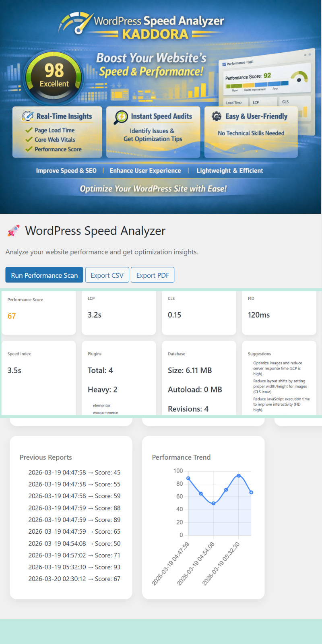Select the report with Score: 59

click(x=74, y=496)
